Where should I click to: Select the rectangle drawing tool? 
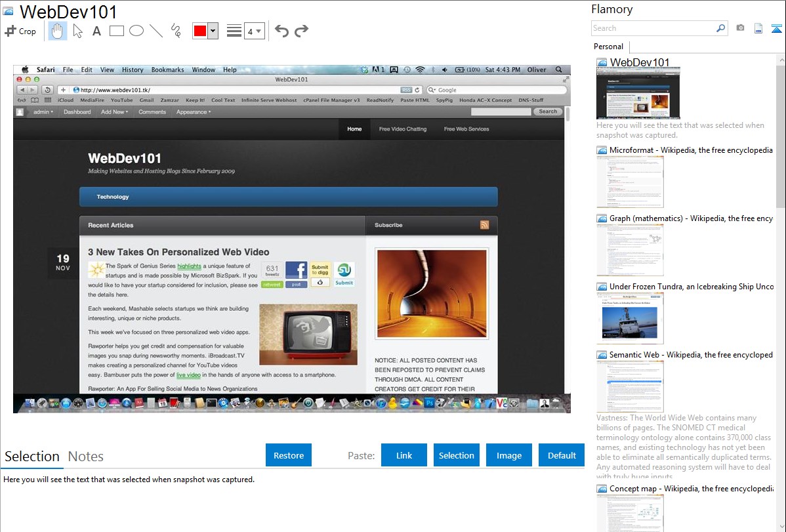(x=116, y=31)
